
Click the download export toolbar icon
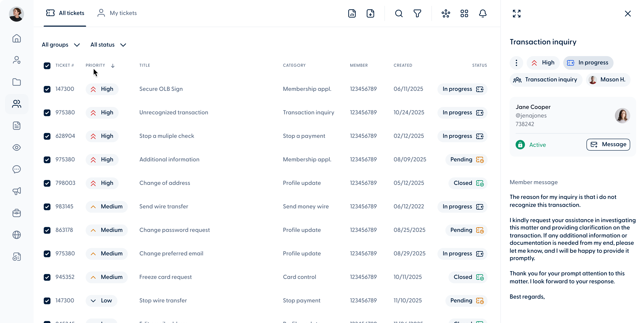click(x=370, y=13)
